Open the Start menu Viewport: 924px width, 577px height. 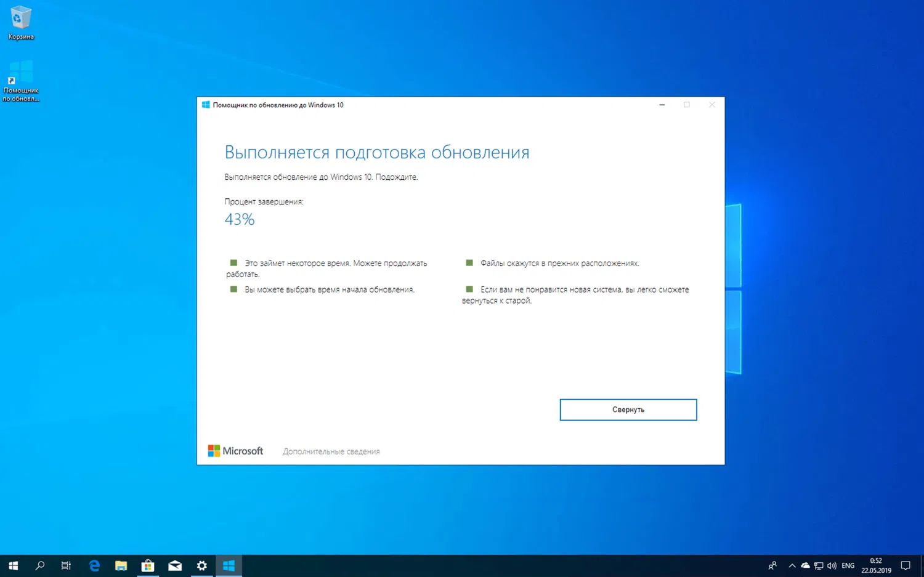click(x=13, y=565)
